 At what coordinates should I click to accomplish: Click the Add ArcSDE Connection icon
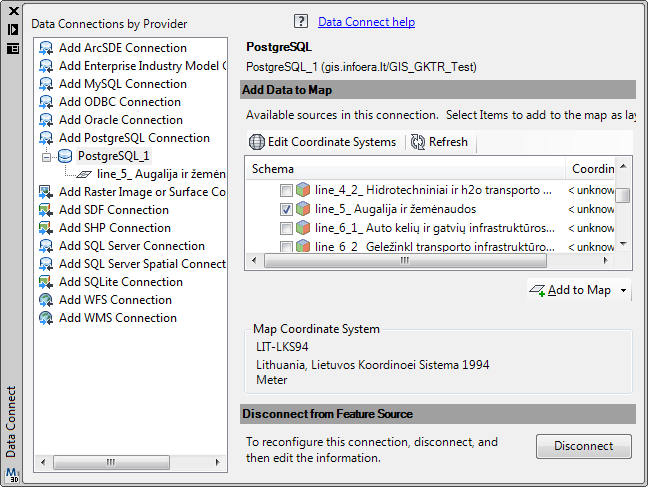46,48
